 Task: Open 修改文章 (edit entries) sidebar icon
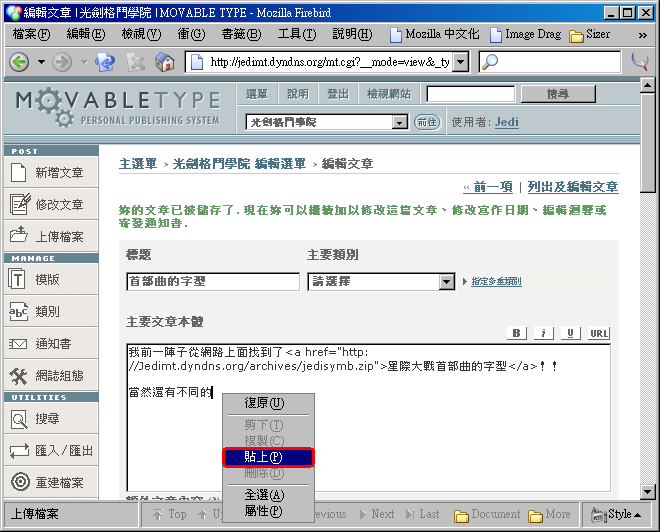click(20, 204)
